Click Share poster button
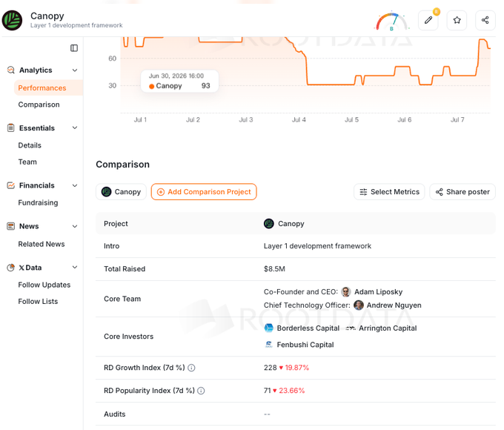The image size is (504, 430). [462, 192]
